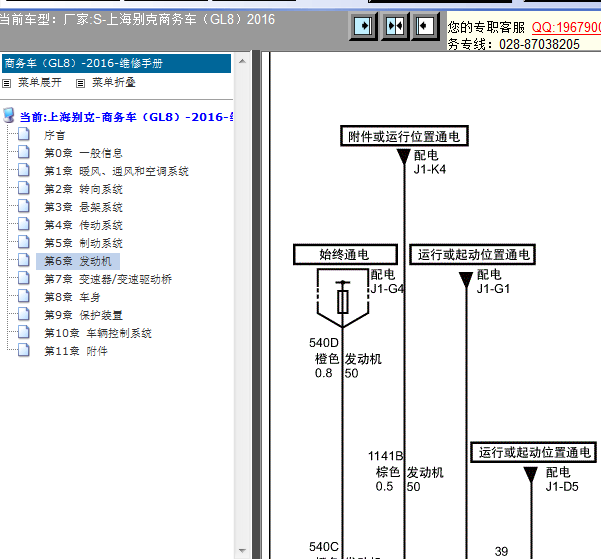Screen dimensions: 601x559
Task: Open the QQ customer service link
Action: pyautogui.click(x=566, y=27)
